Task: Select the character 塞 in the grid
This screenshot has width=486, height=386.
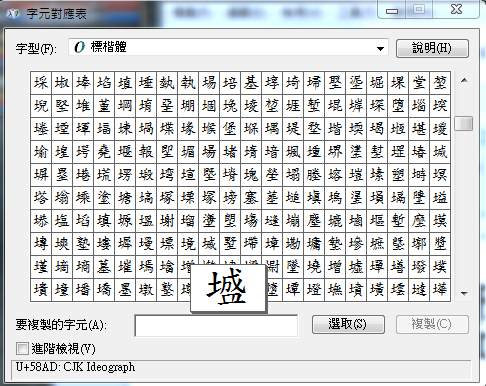Action: [x=251, y=198]
